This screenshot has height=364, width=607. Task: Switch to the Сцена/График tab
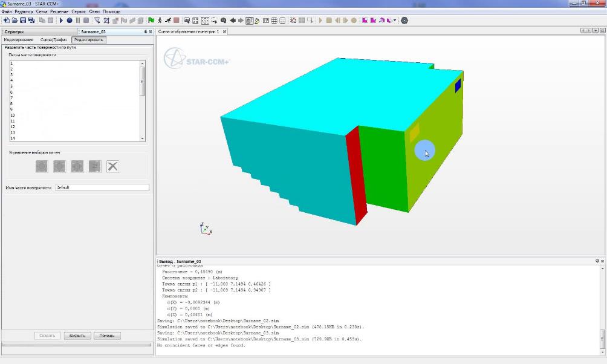[53, 40]
